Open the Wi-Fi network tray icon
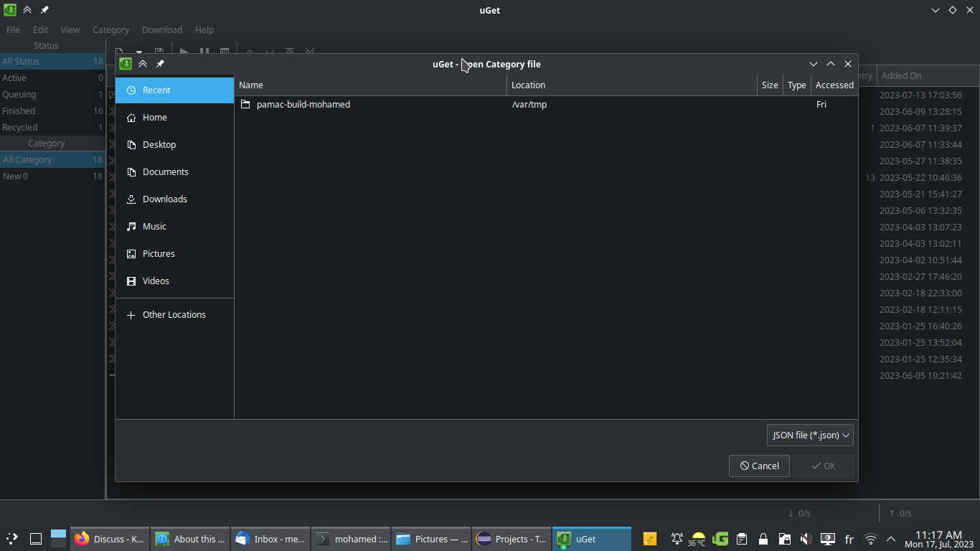This screenshot has width=980, height=551. point(871,539)
